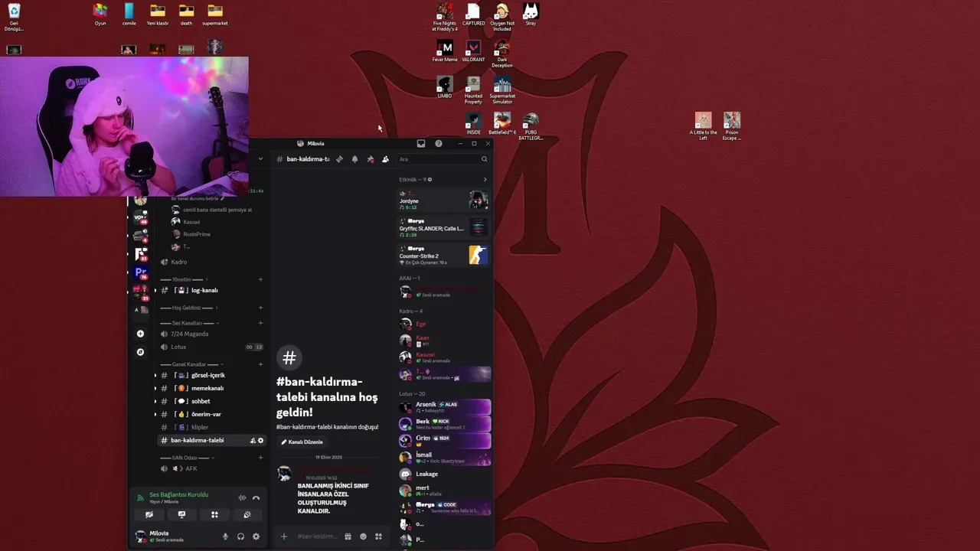The width and height of the screenshot is (980, 551).
Task: Show pinned messages icon
Action: click(x=370, y=159)
